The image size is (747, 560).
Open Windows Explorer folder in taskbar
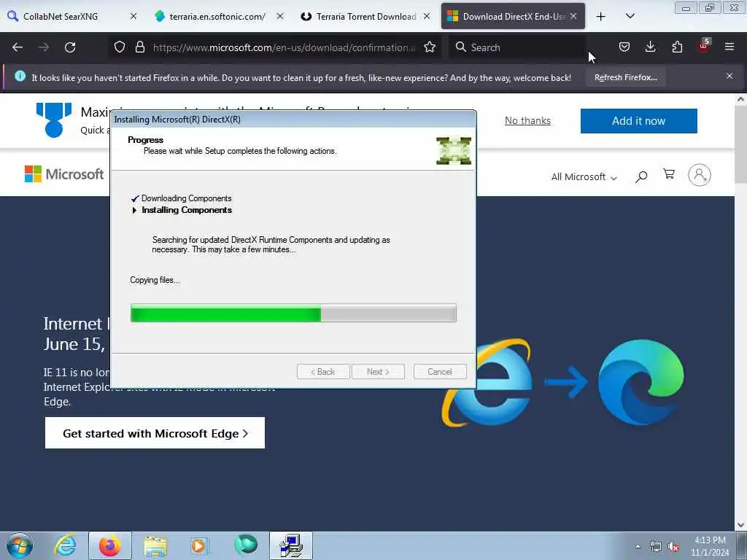[x=155, y=546]
